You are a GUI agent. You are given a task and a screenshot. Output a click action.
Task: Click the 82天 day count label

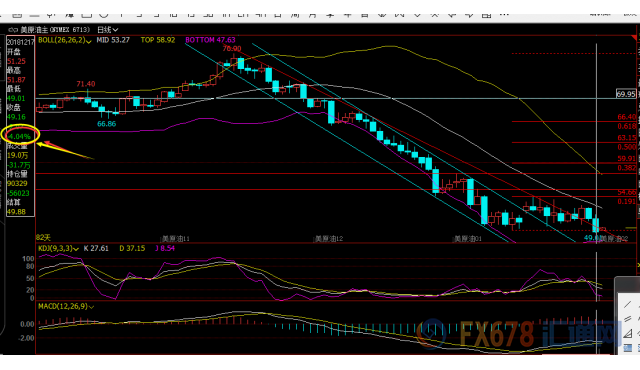[x=44, y=237]
